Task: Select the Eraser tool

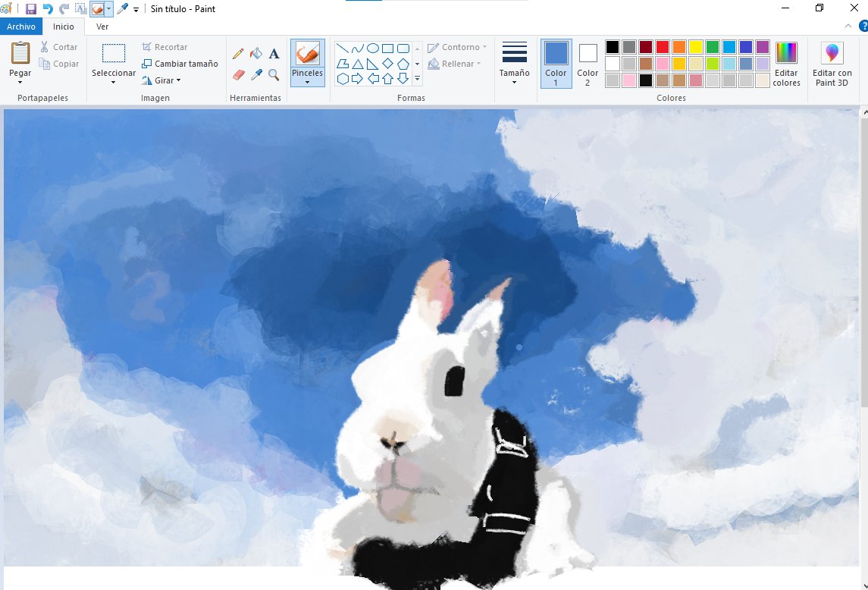Action: tap(238, 74)
